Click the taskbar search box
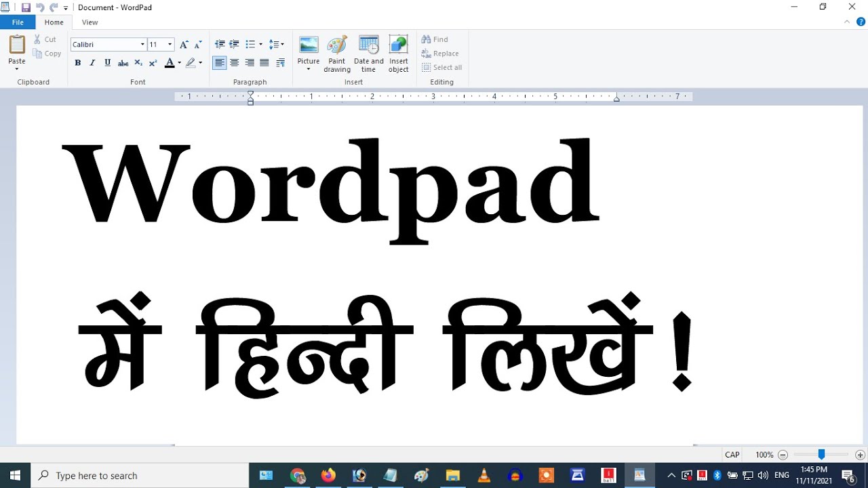 coord(140,476)
